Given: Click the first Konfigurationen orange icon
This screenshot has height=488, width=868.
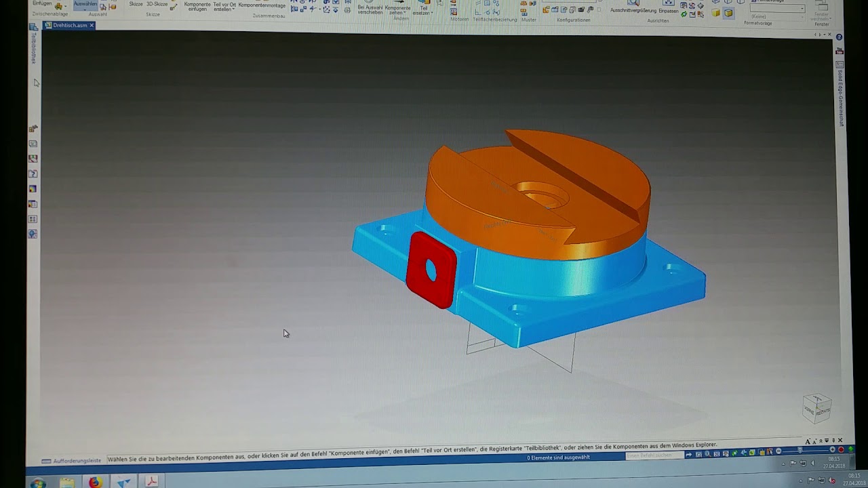Looking at the screenshot, I should tap(546, 9).
